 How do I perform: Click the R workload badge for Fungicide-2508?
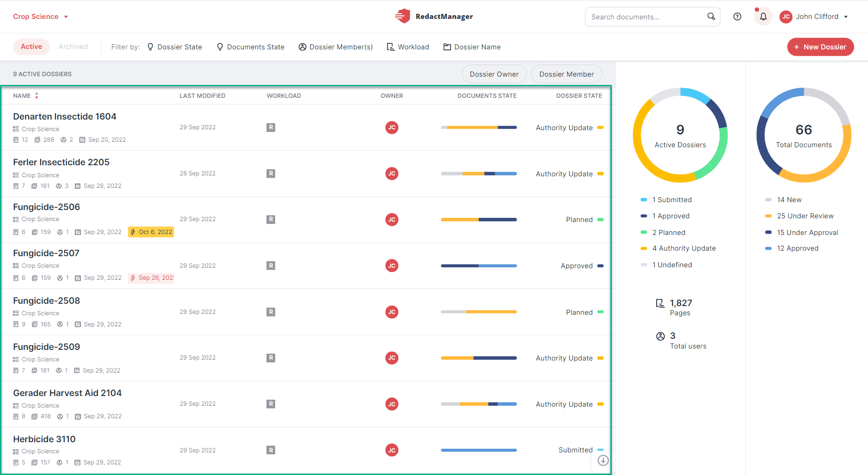pos(271,312)
